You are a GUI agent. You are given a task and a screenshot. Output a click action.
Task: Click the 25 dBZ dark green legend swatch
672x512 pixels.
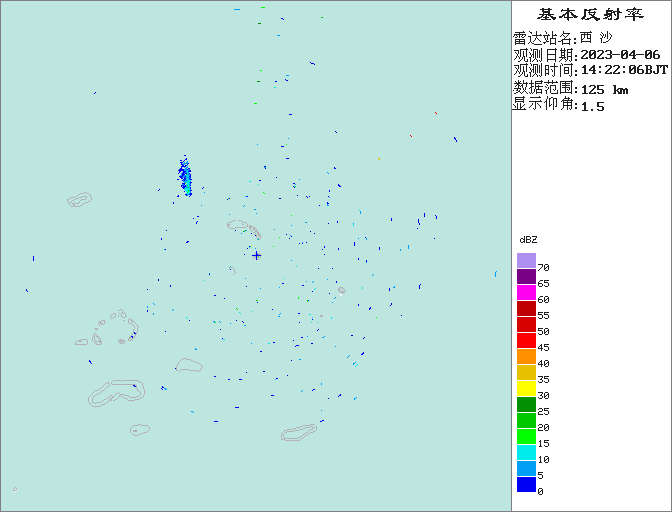[x=526, y=404]
